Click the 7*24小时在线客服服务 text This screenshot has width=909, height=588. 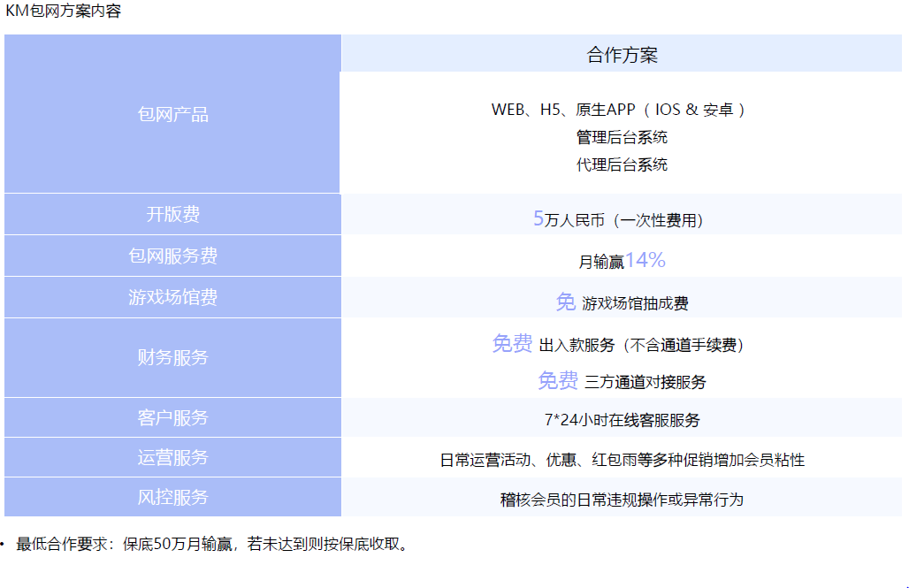tap(622, 420)
